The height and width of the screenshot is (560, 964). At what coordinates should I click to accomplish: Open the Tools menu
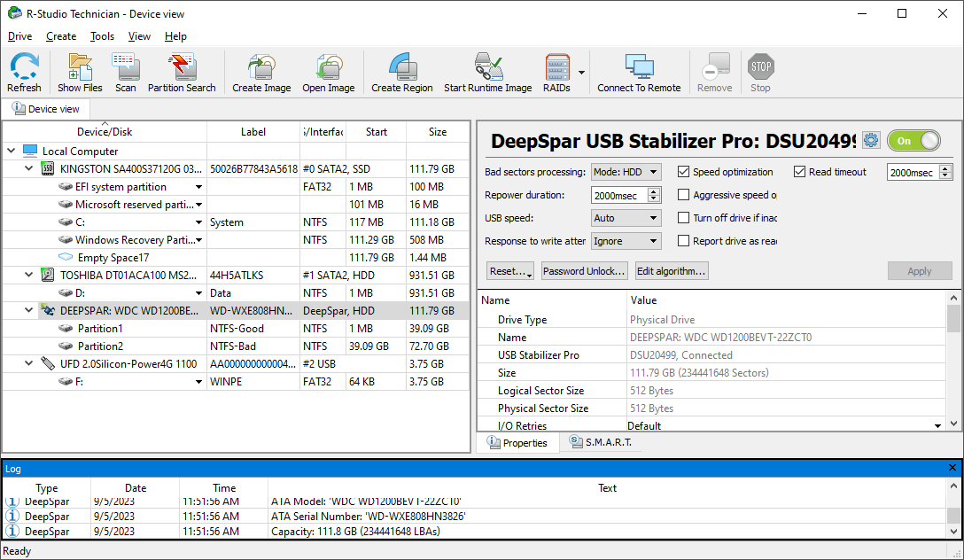pos(102,36)
